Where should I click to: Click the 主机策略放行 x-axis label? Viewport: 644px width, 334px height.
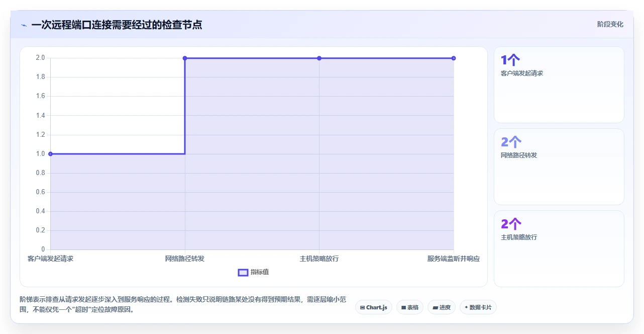point(319,259)
